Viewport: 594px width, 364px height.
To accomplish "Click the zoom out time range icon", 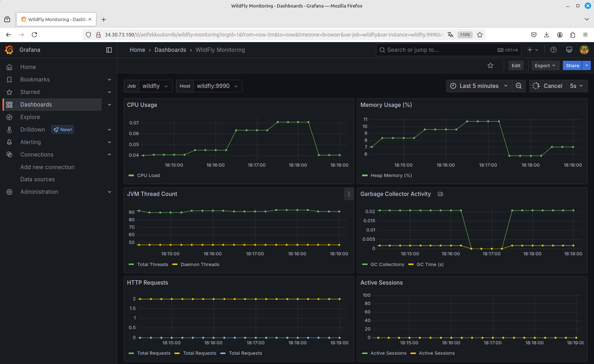I will pyautogui.click(x=518, y=86).
